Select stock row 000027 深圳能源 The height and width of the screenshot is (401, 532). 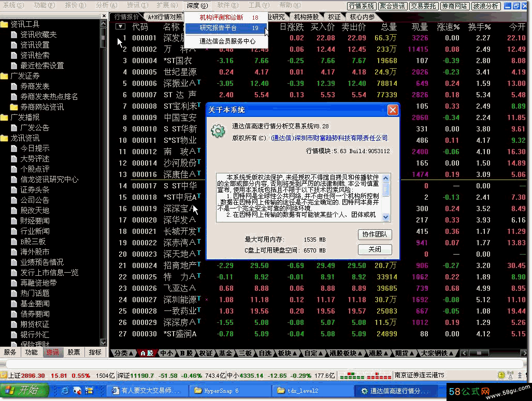[x=319, y=300]
